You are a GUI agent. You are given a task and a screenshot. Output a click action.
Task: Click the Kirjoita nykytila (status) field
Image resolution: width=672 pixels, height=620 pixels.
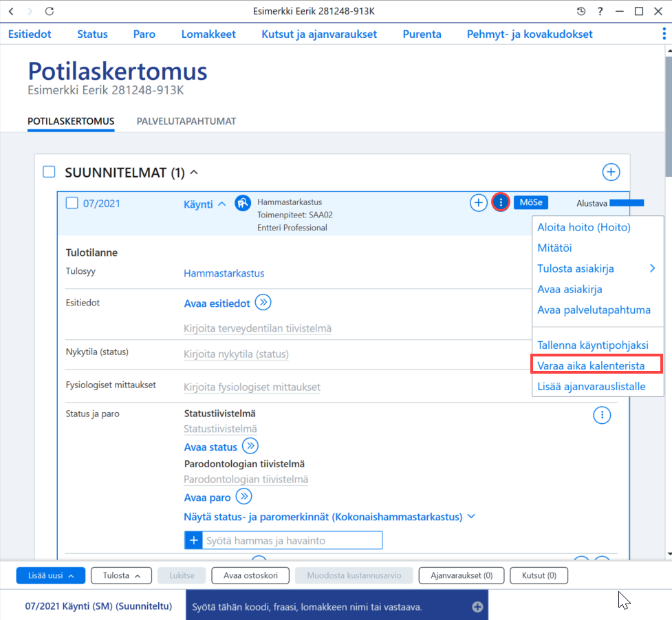236,354
